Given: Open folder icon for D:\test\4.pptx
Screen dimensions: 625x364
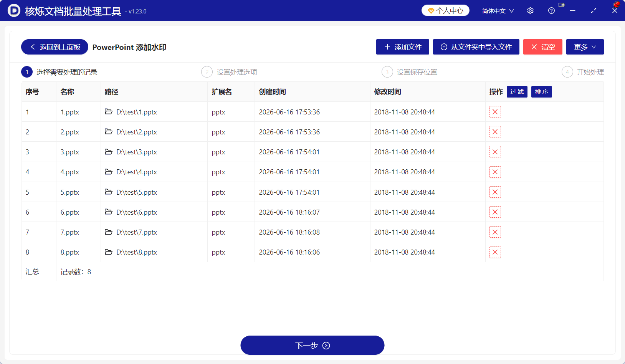Looking at the screenshot, I should pos(109,172).
